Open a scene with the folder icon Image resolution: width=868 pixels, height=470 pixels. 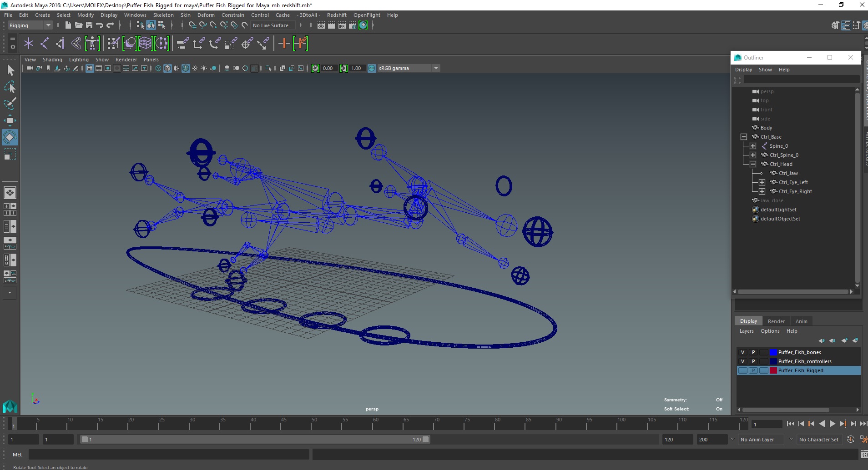tap(79, 25)
